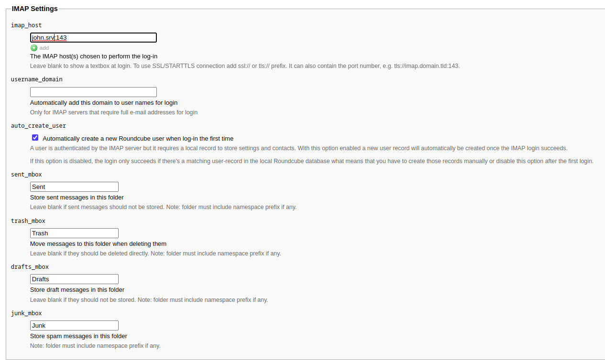The width and height of the screenshot is (605, 364).
Task: Click the "Store sent messages in this folder" label
Action: click(77, 197)
